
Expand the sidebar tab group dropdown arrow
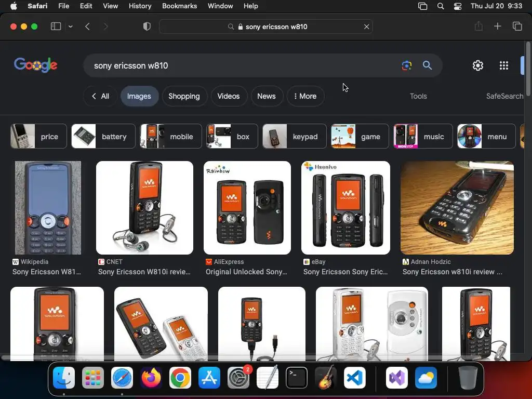coord(70,26)
